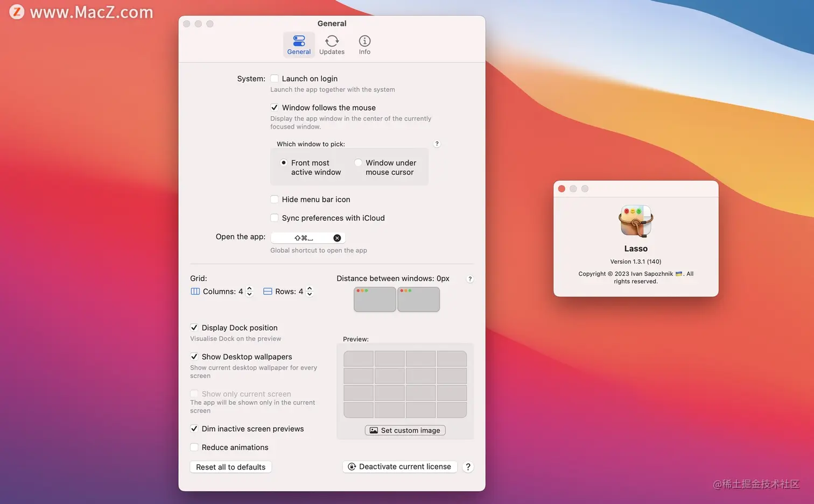The height and width of the screenshot is (504, 814).
Task: Click the right window of the distance preview
Action: 419,299
